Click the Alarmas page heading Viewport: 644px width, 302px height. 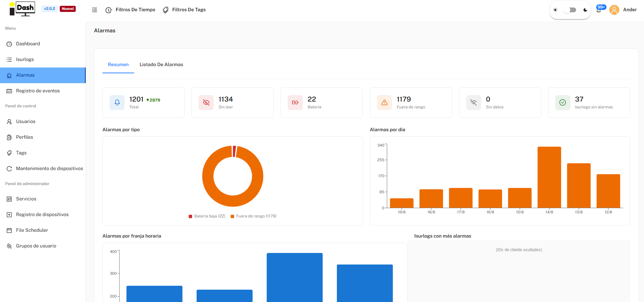[105, 31]
